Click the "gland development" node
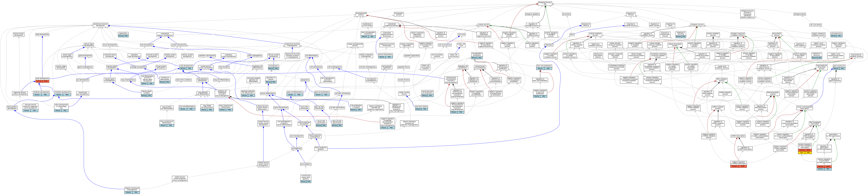 pyautogui.click(x=85, y=56)
